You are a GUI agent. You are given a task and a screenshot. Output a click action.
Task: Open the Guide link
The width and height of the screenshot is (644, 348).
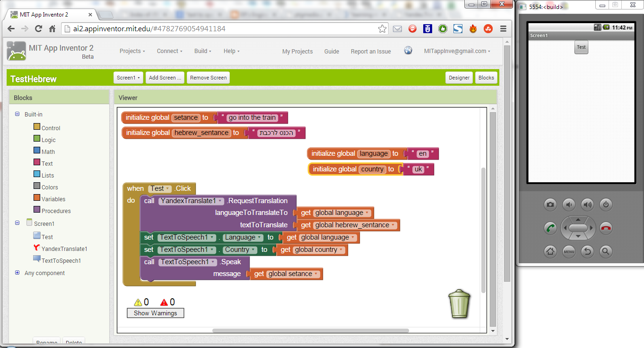point(331,52)
